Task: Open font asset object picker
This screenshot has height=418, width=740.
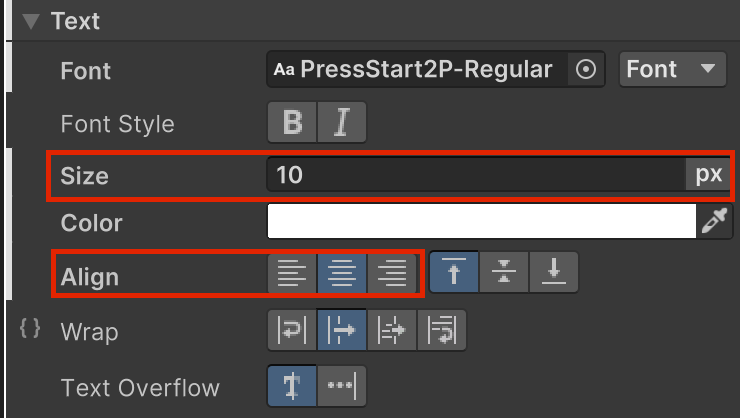Action: pos(587,69)
